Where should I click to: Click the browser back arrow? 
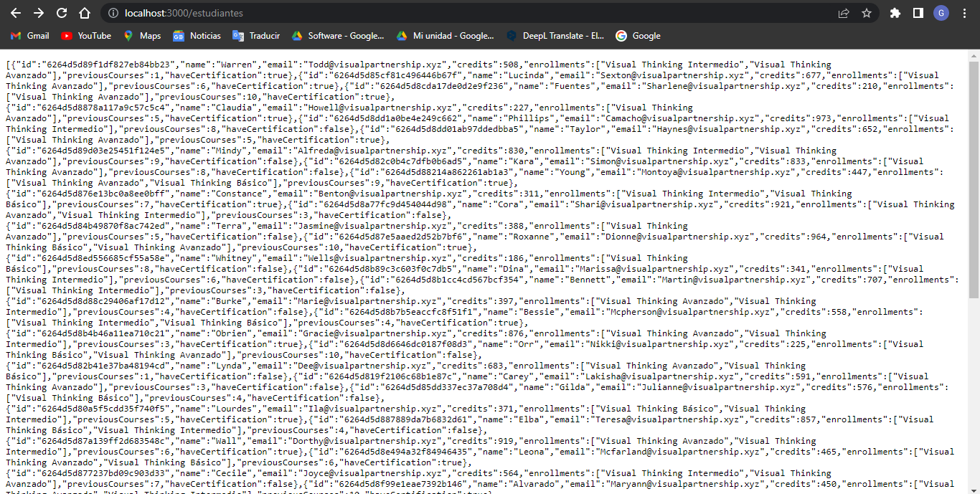[x=16, y=13]
